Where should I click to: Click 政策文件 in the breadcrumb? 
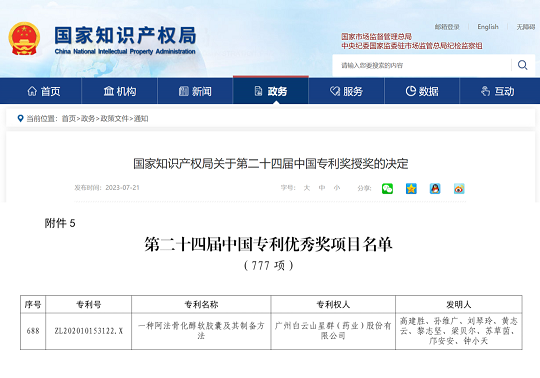(114, 118)
